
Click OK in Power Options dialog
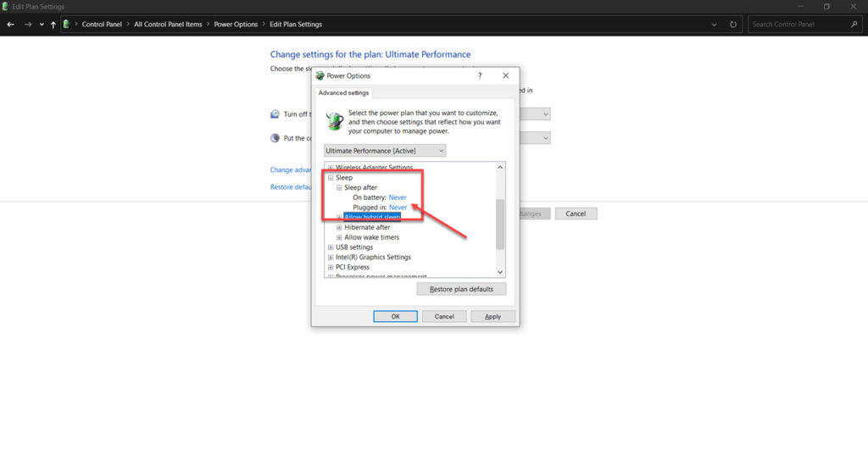395,317
